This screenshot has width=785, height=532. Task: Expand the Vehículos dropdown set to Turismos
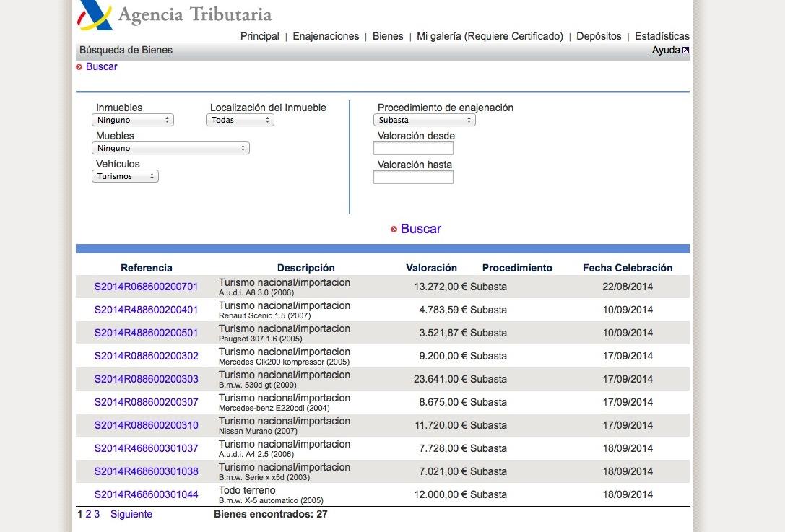[125, 177]
